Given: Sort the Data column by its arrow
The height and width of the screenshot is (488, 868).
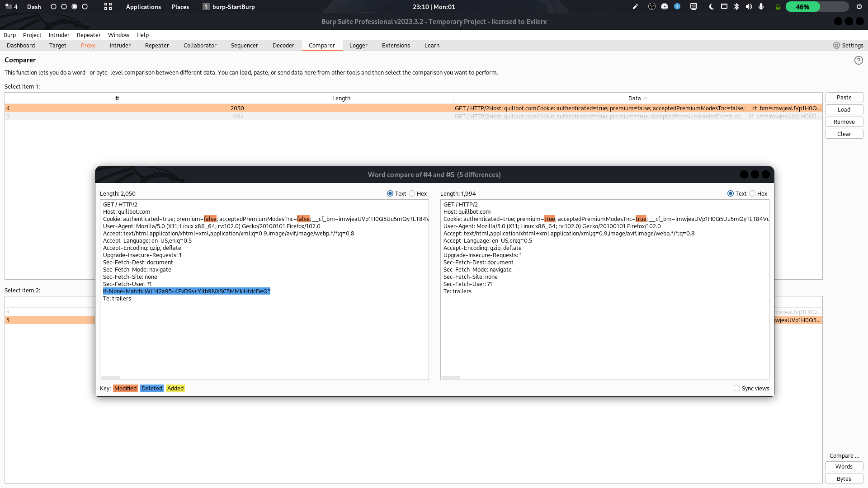Looking at the screenshot, I should [x=646, y=98].
